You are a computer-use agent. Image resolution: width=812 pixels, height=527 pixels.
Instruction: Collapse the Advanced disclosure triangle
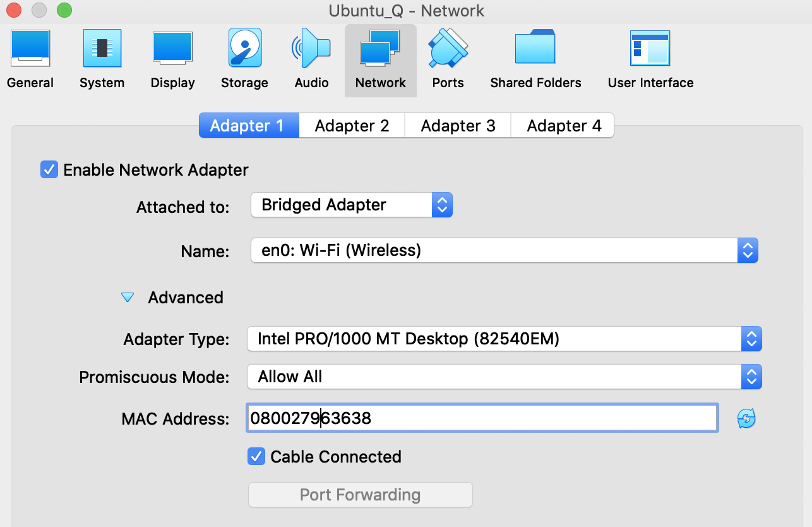128,298
